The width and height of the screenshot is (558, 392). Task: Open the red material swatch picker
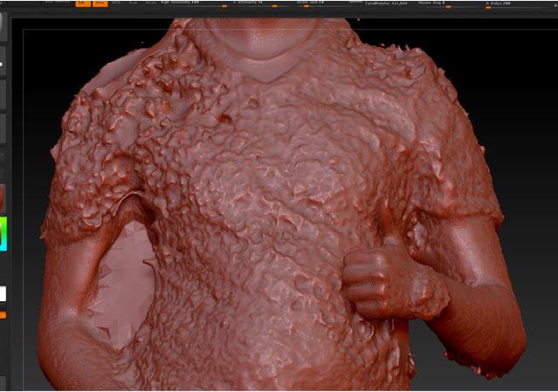tap(3, 197)
